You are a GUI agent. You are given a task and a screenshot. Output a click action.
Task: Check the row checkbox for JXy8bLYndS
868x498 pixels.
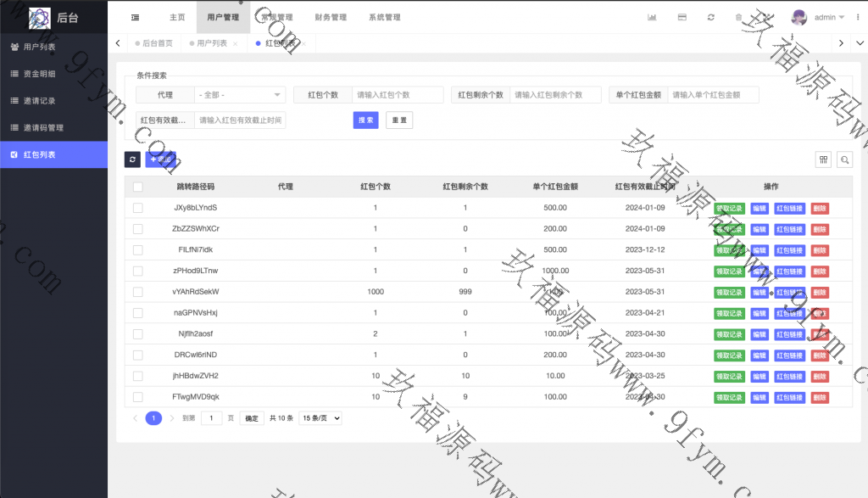(138, 208)
